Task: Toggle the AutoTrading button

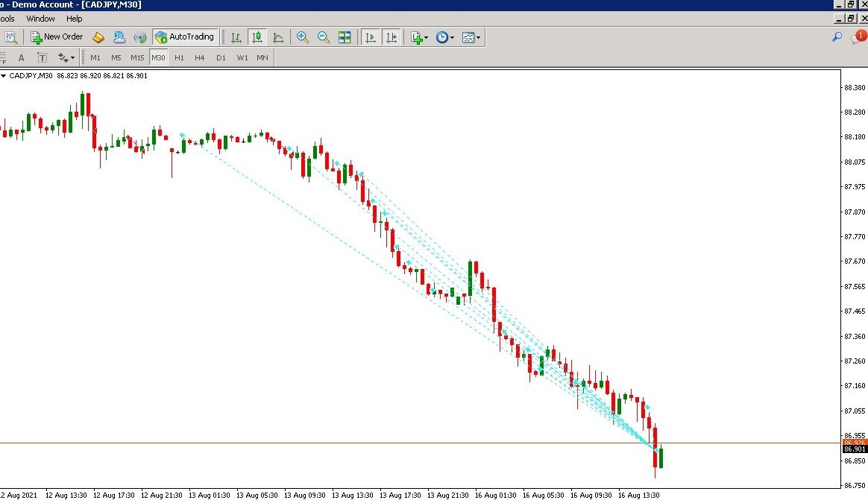Action: click(x=185, y=37)
